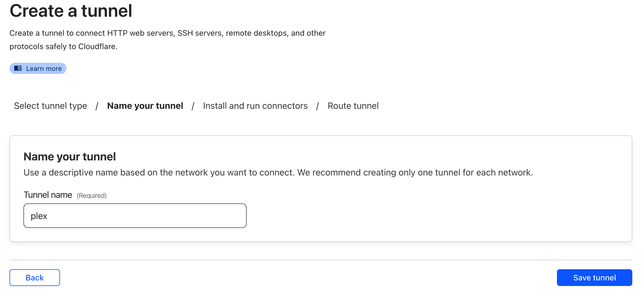Click the Name your tunnel card heading
Screen dimensions: 644x303
pos(70,157)
